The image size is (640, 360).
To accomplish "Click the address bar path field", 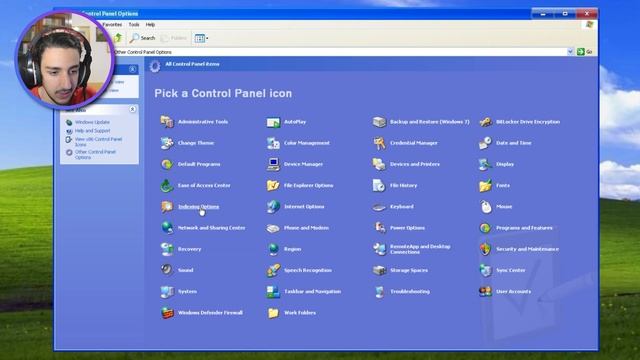I will click(x=339, y=52).
